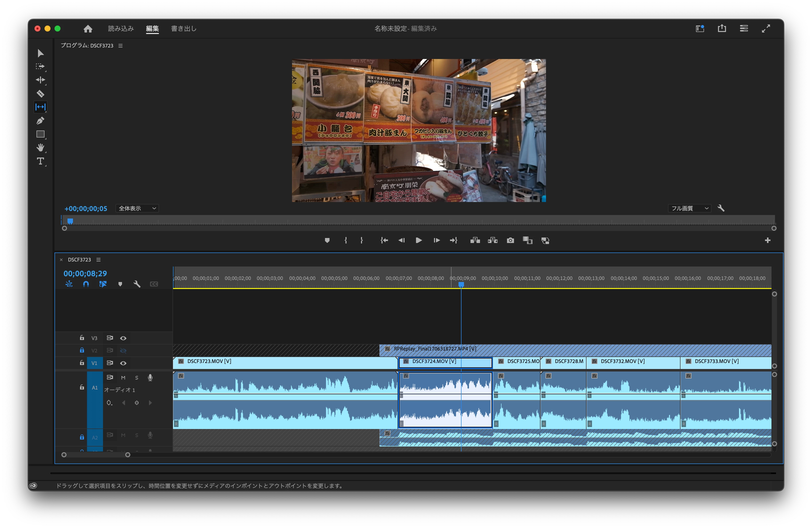Select the Type tool
This screenshot has width=812, height=528.
point(40,161)
